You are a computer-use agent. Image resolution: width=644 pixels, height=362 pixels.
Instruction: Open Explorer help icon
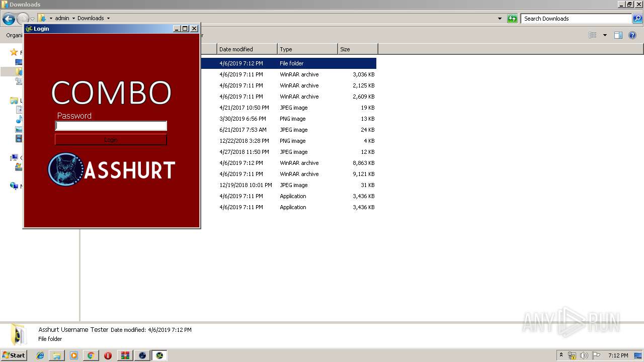[632, 35]
